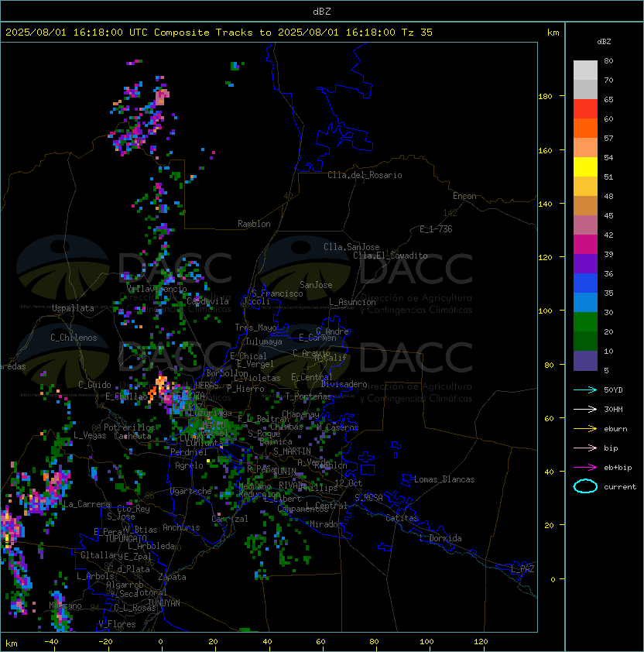Click the Manzano map label

[x=65, y=606]
